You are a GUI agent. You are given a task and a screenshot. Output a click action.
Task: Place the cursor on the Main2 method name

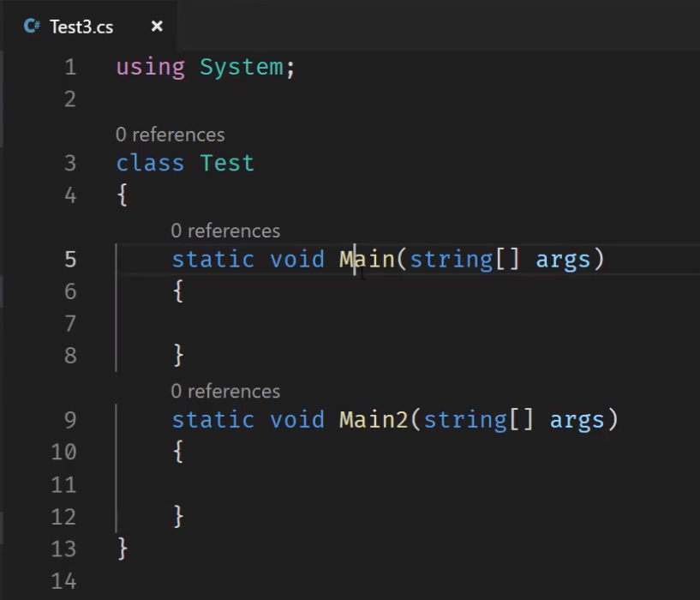pos(374,419)
